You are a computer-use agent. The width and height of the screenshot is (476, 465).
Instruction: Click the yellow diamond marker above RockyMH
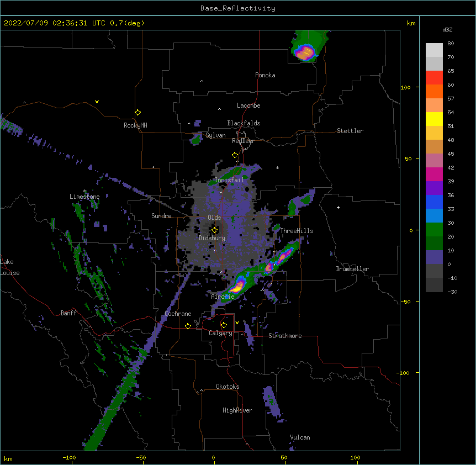(137, 112)
